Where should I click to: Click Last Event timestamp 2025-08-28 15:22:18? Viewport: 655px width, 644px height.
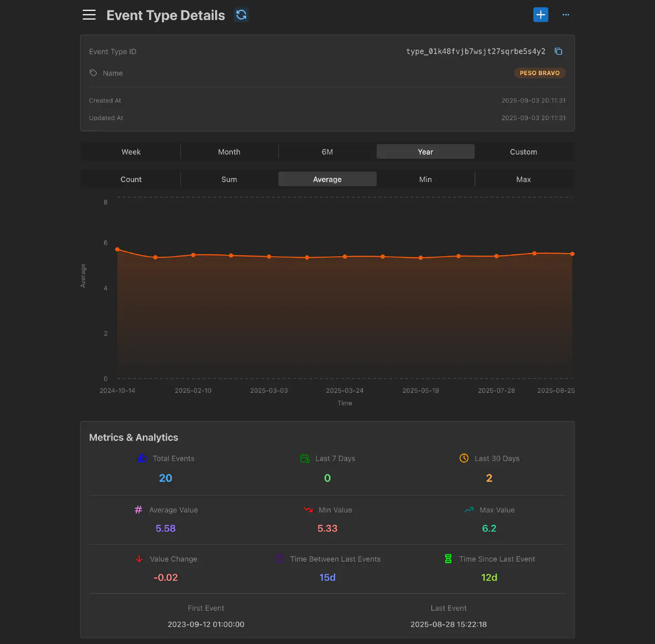[448, 624]
